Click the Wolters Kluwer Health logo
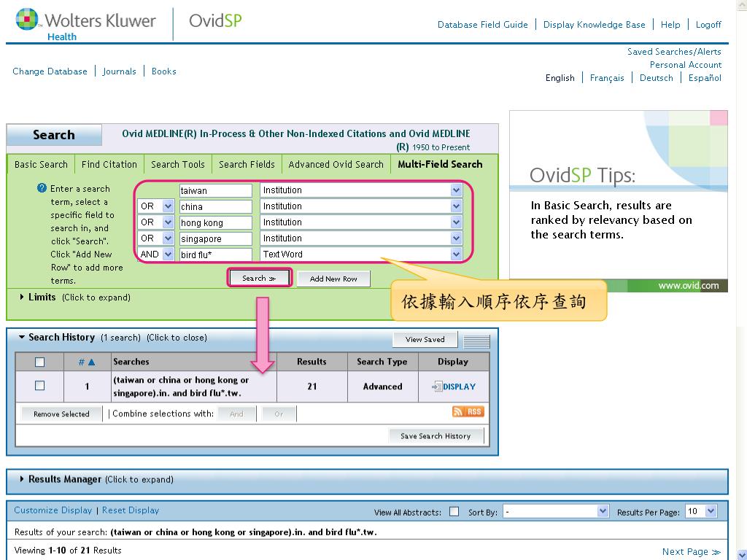 coord(86,25)
